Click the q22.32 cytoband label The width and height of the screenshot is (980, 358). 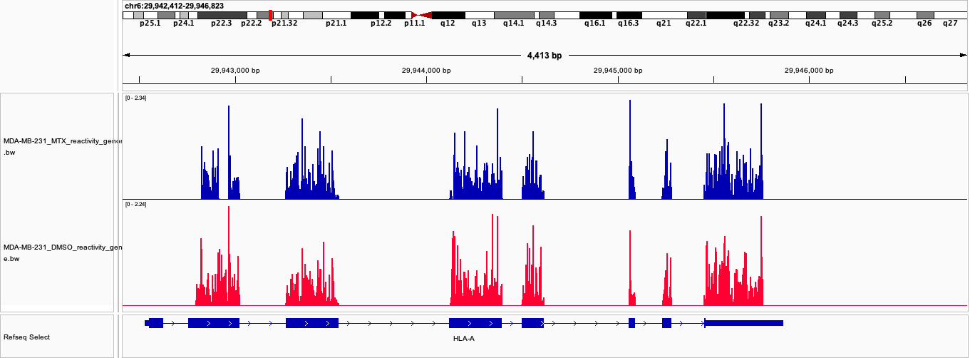click(x=747, y=24)
